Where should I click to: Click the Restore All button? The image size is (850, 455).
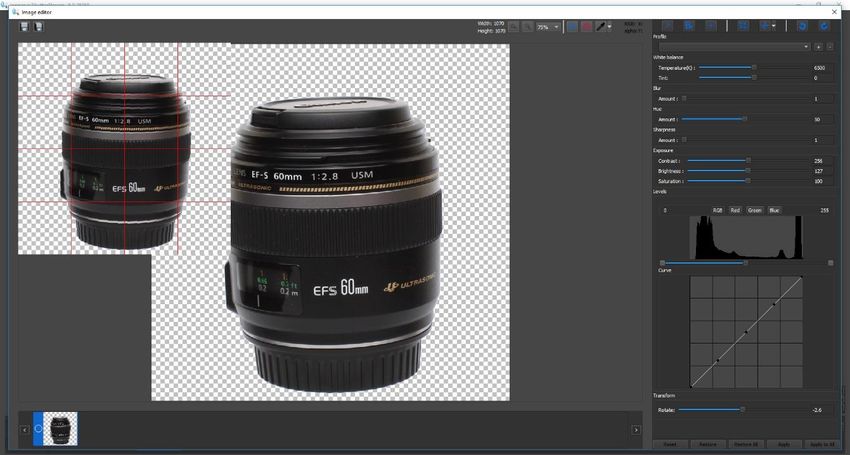point(745,444)
